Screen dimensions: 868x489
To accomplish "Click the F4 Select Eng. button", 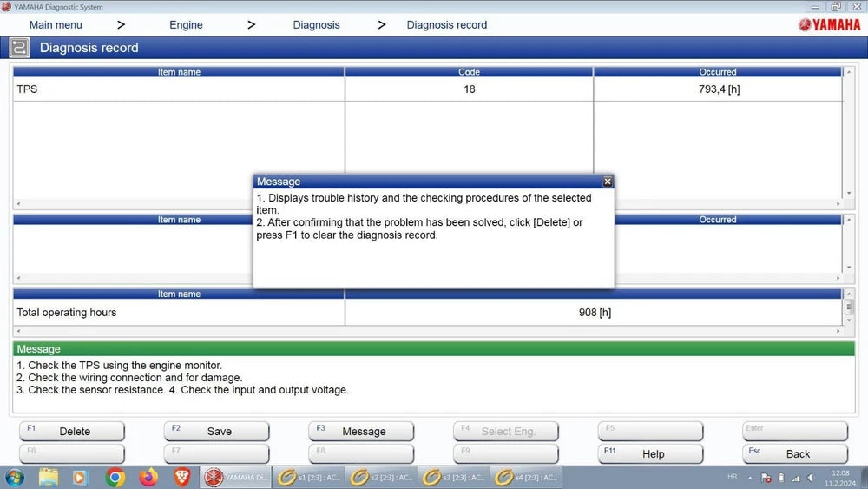I will pos(505,431).
